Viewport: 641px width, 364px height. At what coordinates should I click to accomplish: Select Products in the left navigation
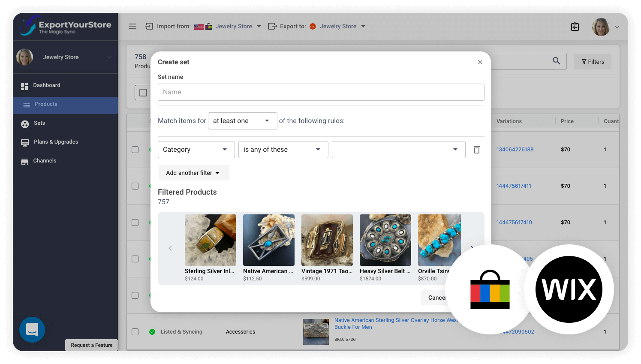(46, 104)
